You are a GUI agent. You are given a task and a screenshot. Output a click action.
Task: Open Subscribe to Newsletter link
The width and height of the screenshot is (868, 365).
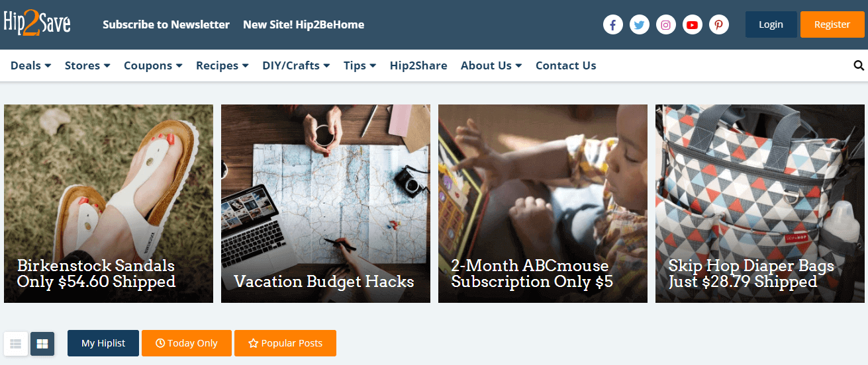click(166, 24)
